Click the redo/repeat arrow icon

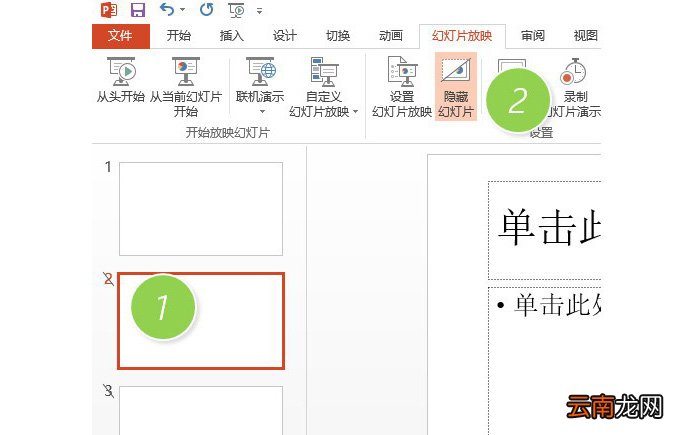(207, 9)
